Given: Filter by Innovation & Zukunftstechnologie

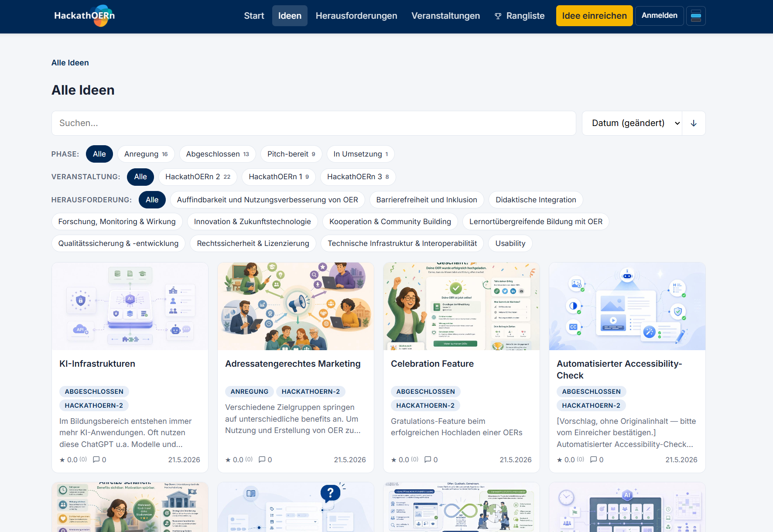Looking at the screenshot, I should [x=253, y=222].
